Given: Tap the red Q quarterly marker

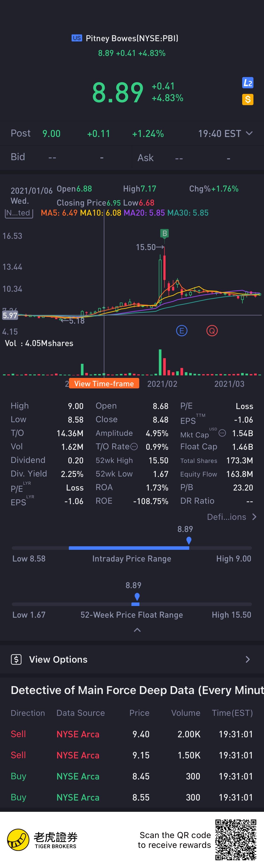Looking at the screenshot, I should [212, 331].
